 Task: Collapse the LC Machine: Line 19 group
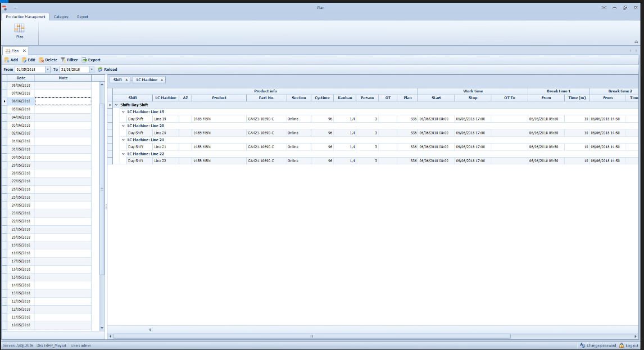[x=123, y=112]
